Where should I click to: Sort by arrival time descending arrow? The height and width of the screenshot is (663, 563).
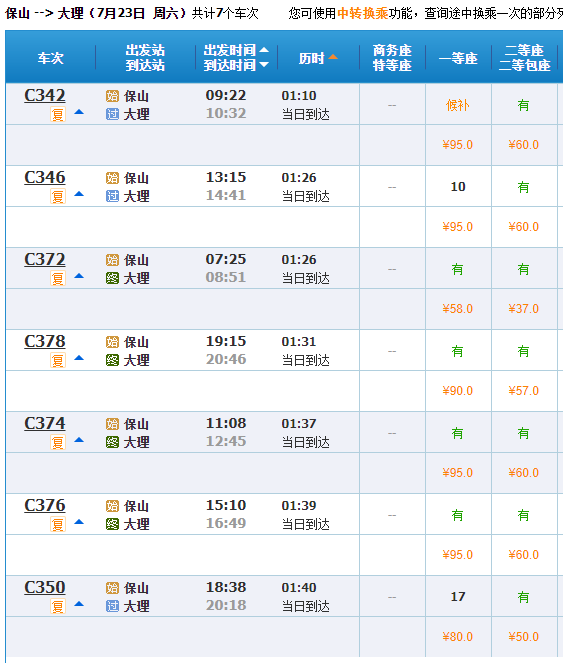(x=264, y=65)
